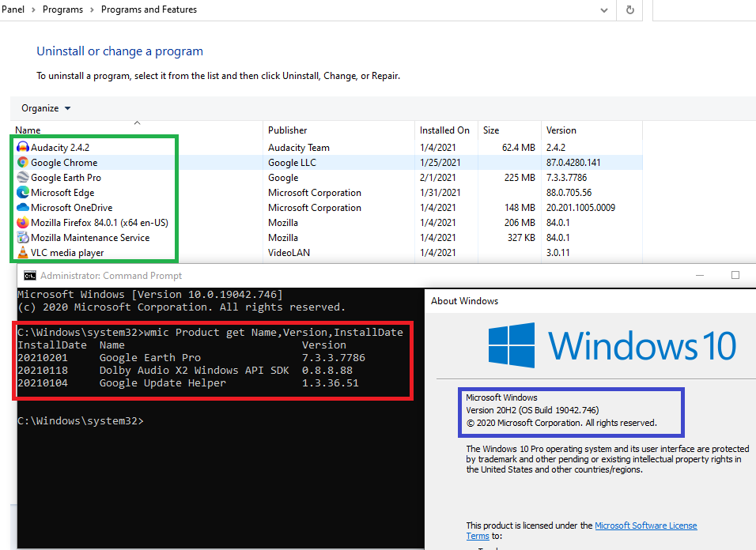Click the 1/31/2021 install date cell

(440, 192)
